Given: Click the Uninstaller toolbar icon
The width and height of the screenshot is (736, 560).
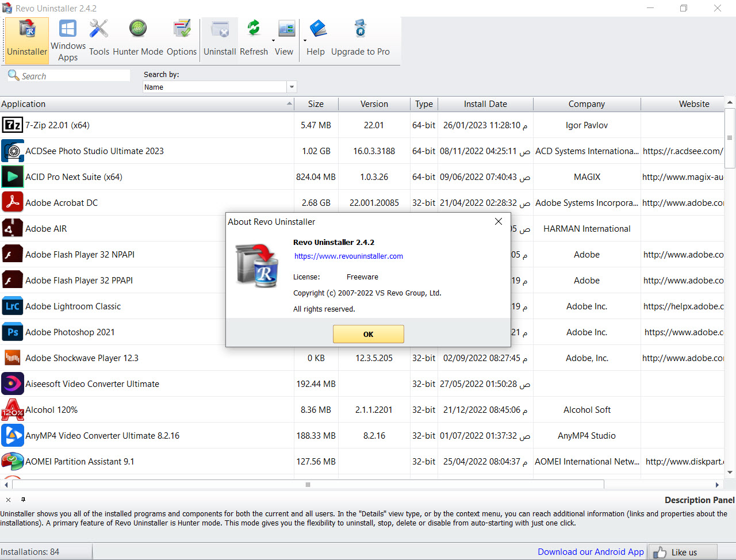Looking at the screenshot, I should tap(27, 30).
